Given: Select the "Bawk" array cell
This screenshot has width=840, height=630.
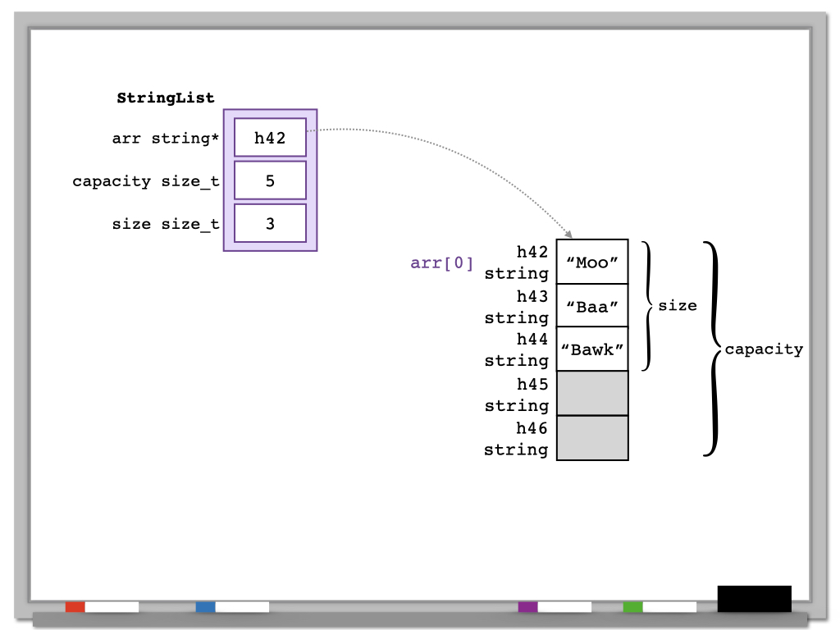Looking at the screenshot, I should (592, 349).
